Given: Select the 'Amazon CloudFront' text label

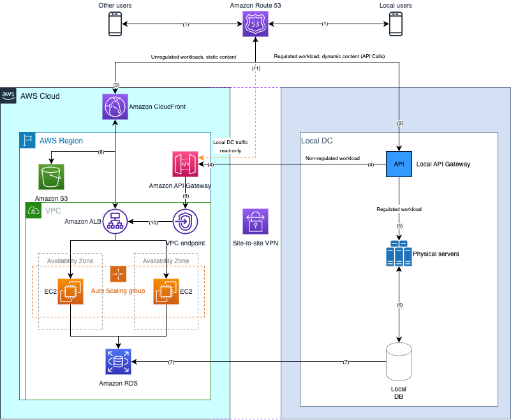Looking at the screenshot, I should click(x=158, y=107).
